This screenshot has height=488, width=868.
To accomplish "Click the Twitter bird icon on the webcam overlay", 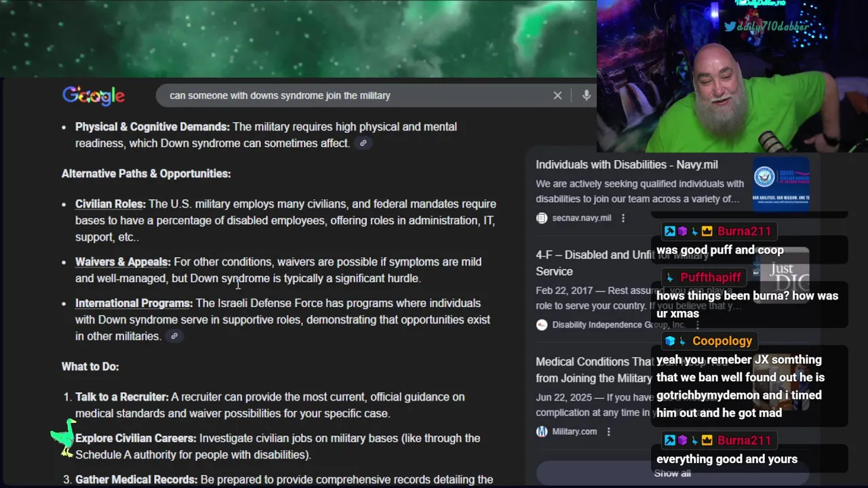I will pyautogui.click(x=730, y=27).
